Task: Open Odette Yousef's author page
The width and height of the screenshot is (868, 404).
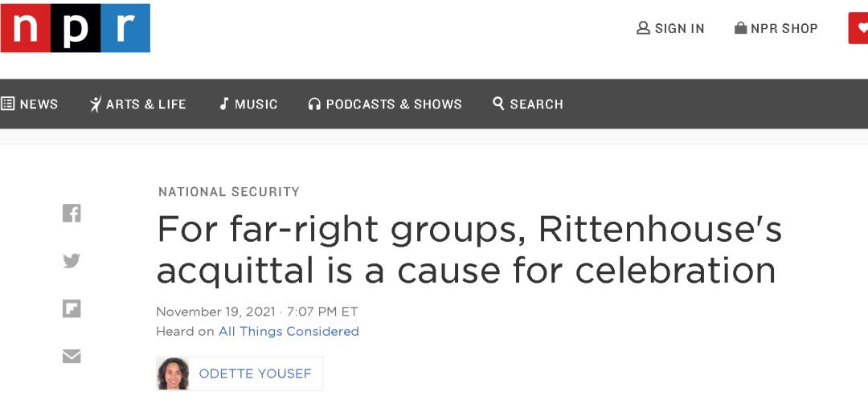Action: tap(255, 373)
